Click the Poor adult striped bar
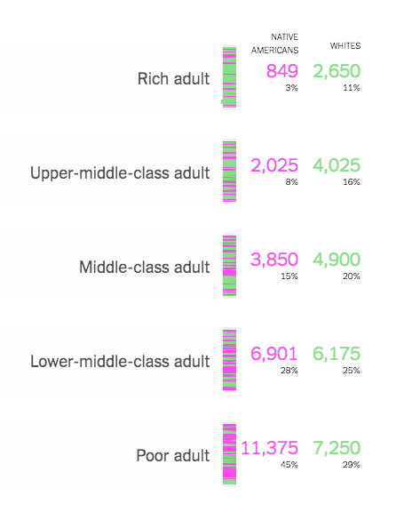This screenshot has height=528, width=420. 229,454
